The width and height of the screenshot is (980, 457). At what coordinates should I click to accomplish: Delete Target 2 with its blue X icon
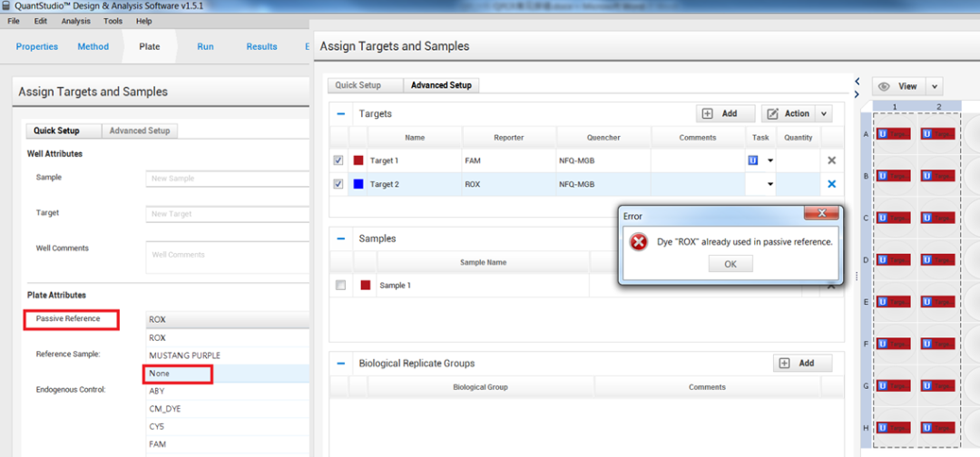[831, 184]
